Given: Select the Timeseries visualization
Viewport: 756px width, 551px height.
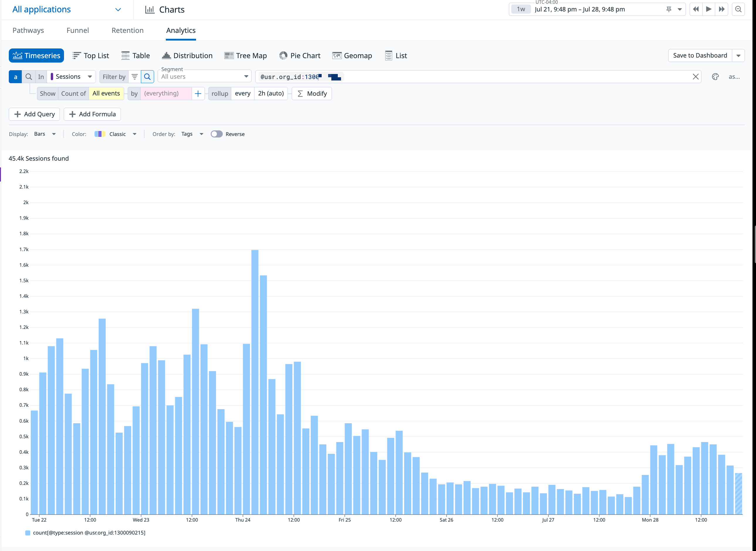Looking at the screenshot, I should [x=36, y=56].
